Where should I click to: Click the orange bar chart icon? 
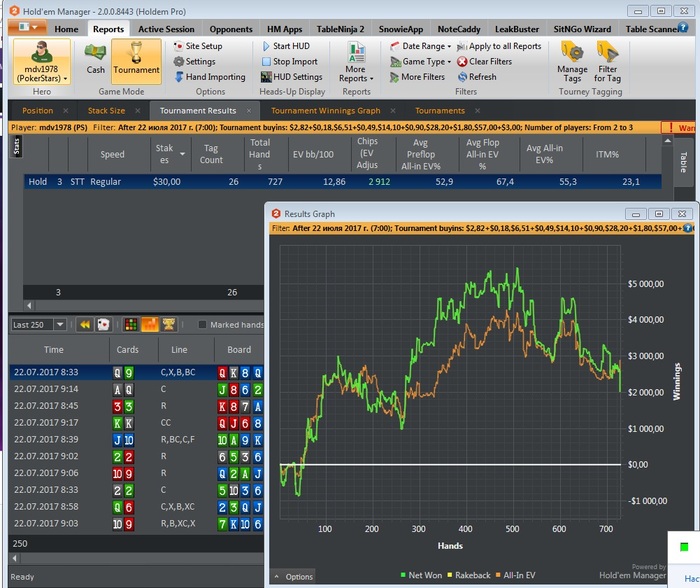[x=150, y=325]
